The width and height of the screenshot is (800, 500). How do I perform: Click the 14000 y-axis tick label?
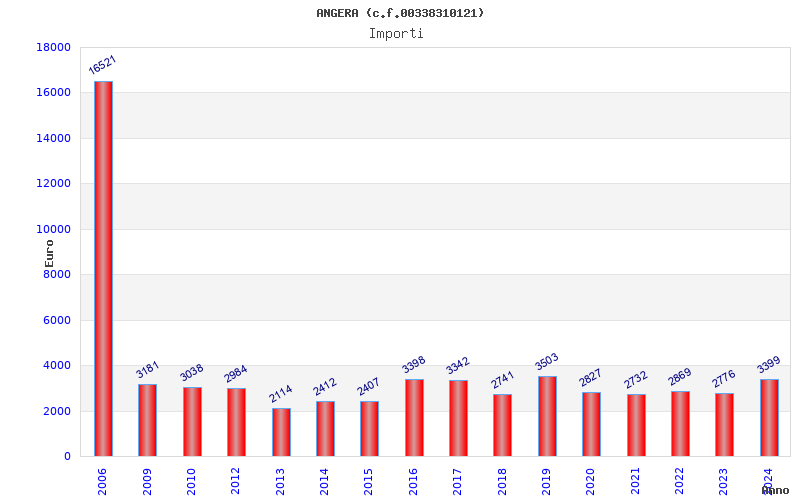[54, 138]
